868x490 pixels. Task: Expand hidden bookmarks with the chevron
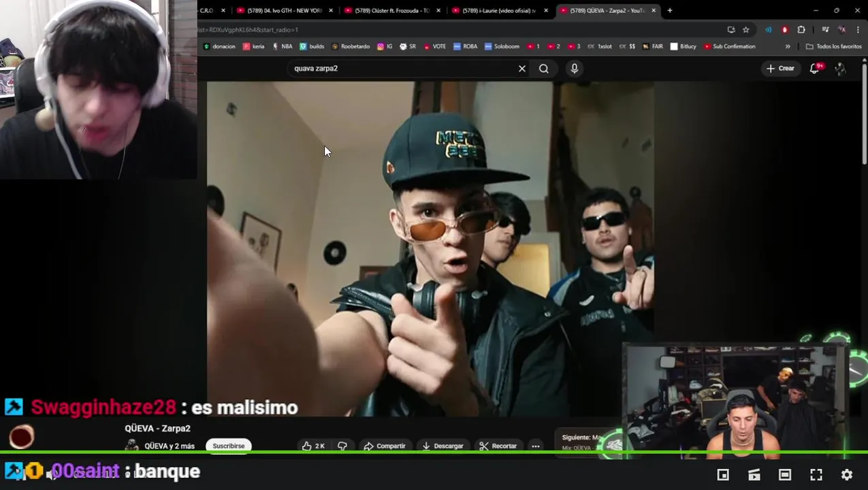coord(788,46)
